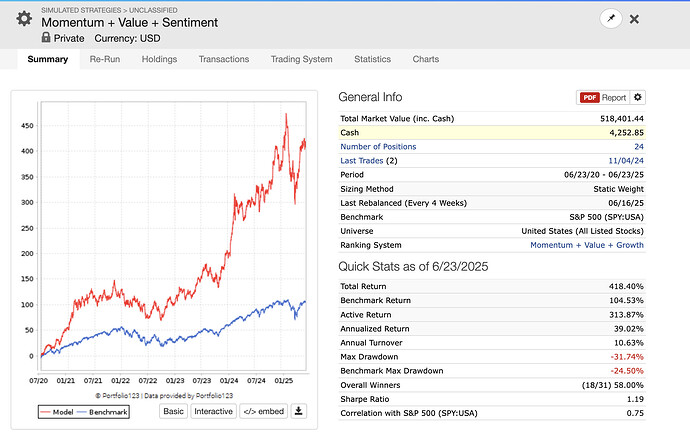Click Overall Winners (18/31) 58.00%
The width and height of the screenshot is (690, 448).
point(613,385)
